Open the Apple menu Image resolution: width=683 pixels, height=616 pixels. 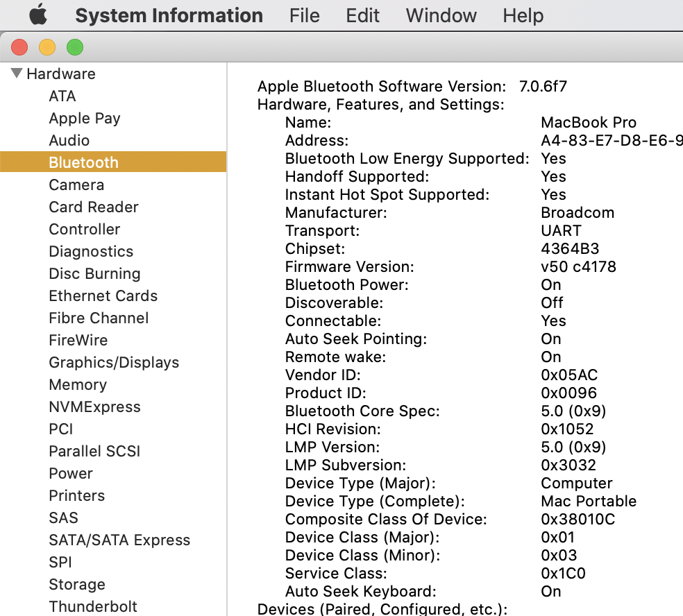tap(37, 15)
